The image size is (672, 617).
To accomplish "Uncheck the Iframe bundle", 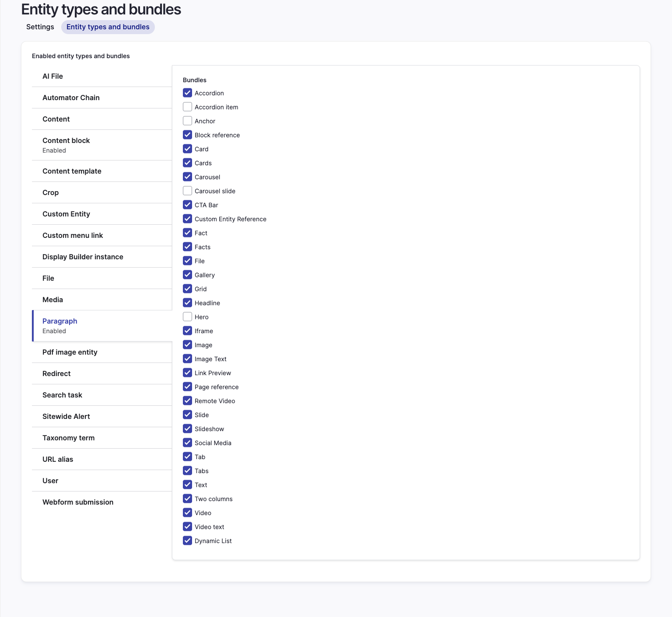I will (x=187, y=331).
